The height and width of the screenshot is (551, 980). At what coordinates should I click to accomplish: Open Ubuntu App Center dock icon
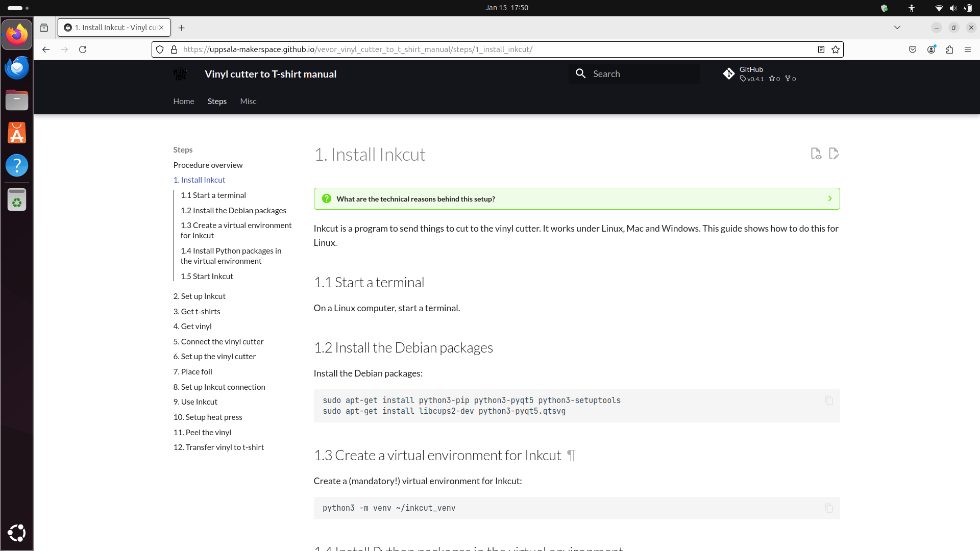point(17,133)
